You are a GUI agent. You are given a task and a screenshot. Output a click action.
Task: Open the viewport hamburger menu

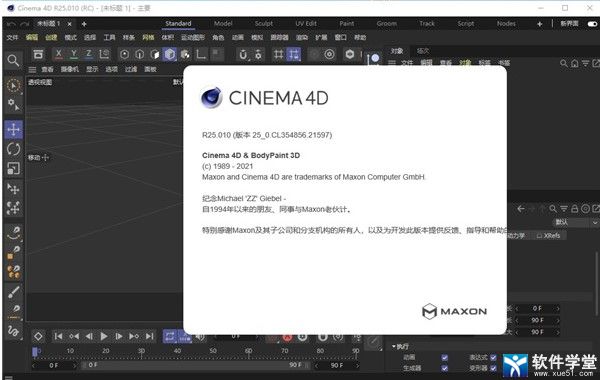click(33, 70)
